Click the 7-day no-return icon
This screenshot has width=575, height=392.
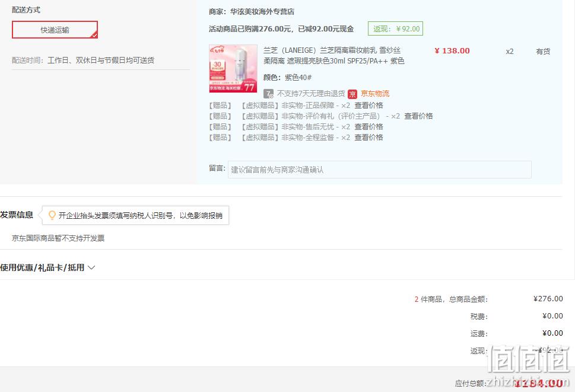pos(268,94)
